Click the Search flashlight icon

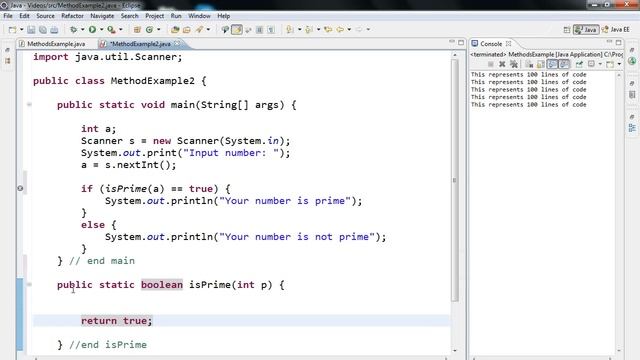point(199,29)
